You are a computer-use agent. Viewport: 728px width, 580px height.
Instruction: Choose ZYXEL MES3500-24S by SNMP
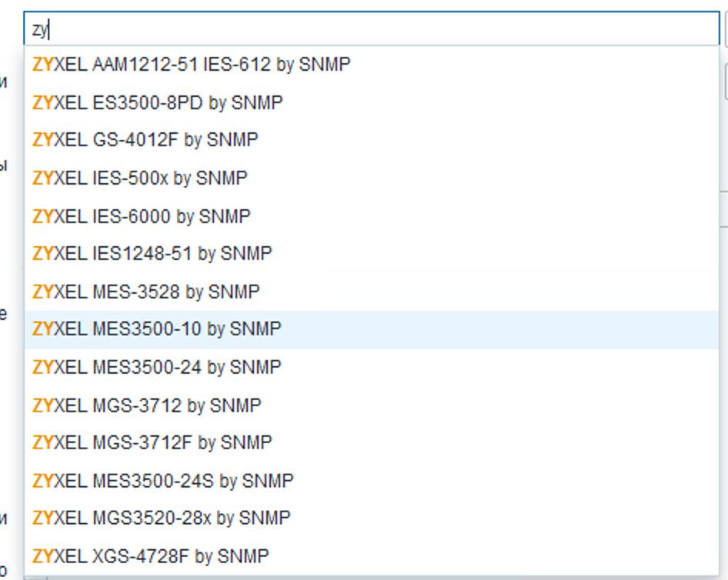click(x=372, y=482)
